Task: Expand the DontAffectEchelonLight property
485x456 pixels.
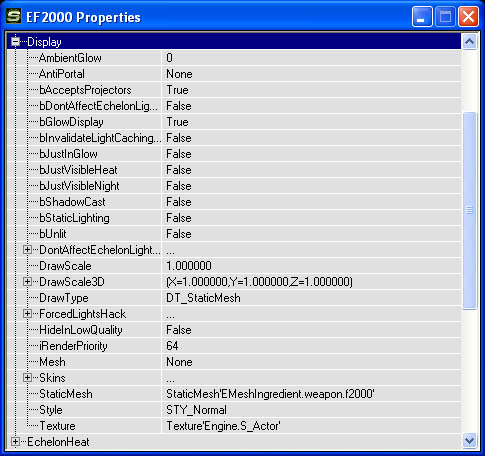Action: pyautogui.click(x=27, y=250)
